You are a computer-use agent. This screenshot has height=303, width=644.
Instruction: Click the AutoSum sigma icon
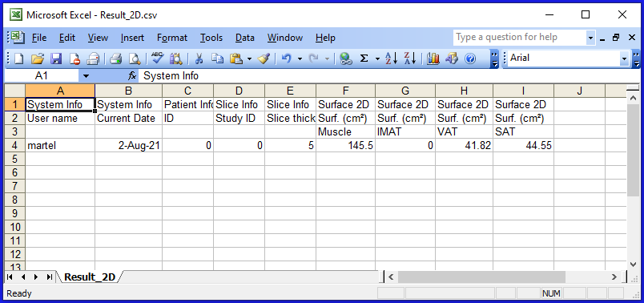pos(364,59)
